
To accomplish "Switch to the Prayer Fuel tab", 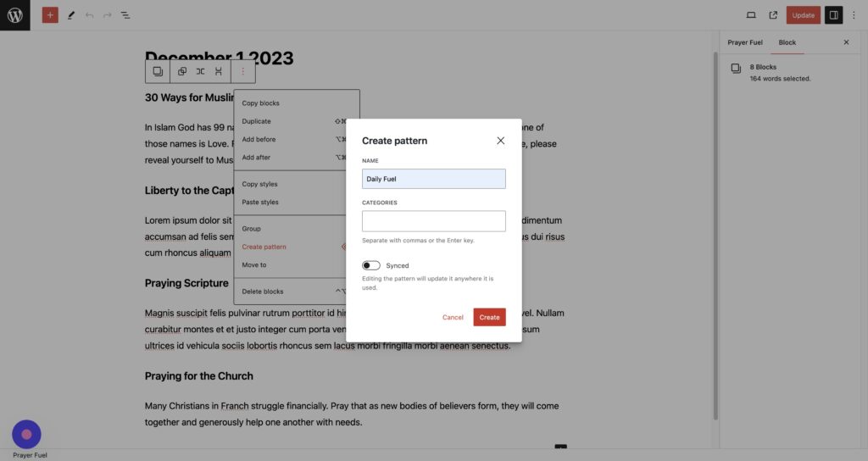I will (745, 42).
